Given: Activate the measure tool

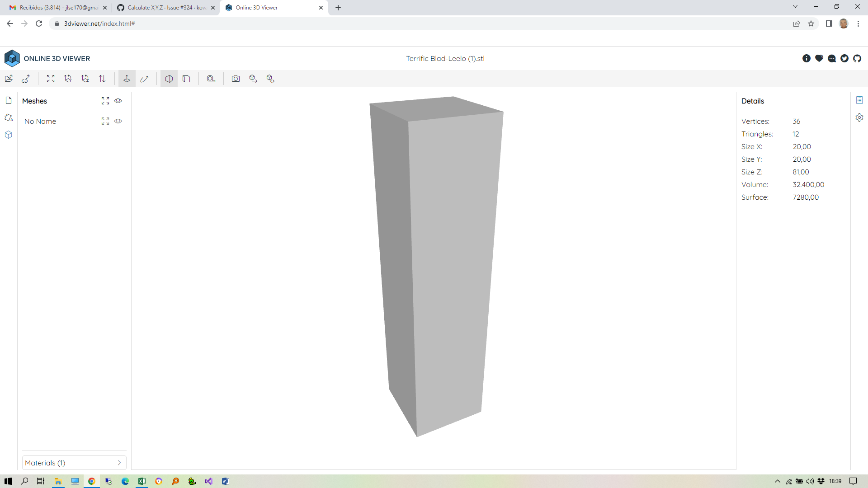Looking at the screenshot, I should coord(211,78).
